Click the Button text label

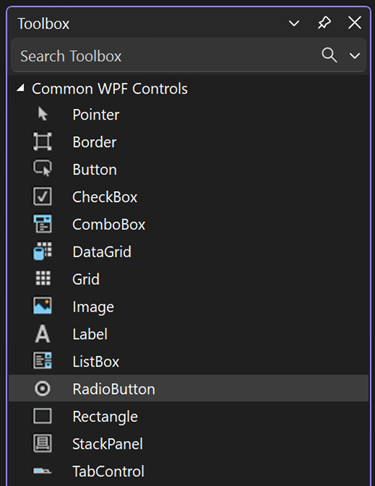(95, 170)
